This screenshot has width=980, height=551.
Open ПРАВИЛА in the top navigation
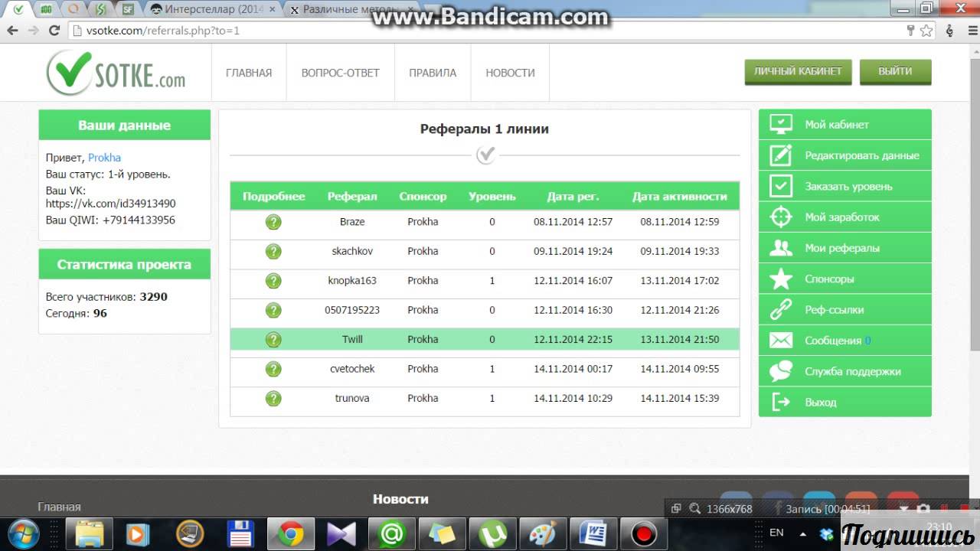(433, 73)
